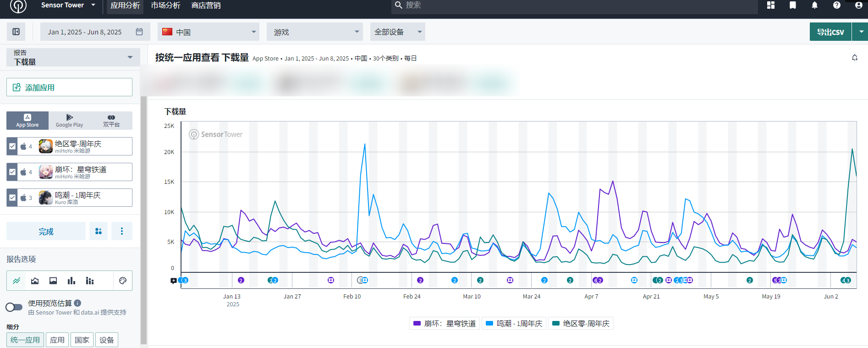Image resolution: width=868 pixels, height=348 pixels.
Task: Collapse the sidebar panel toggle icon
Action: click(16, 32)
